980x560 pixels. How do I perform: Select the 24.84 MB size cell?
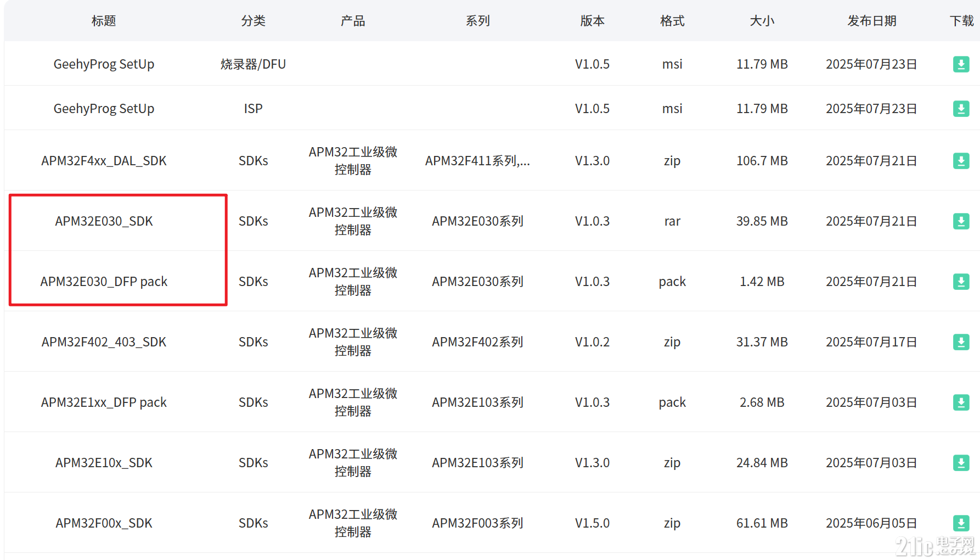[x=762, y=463]
